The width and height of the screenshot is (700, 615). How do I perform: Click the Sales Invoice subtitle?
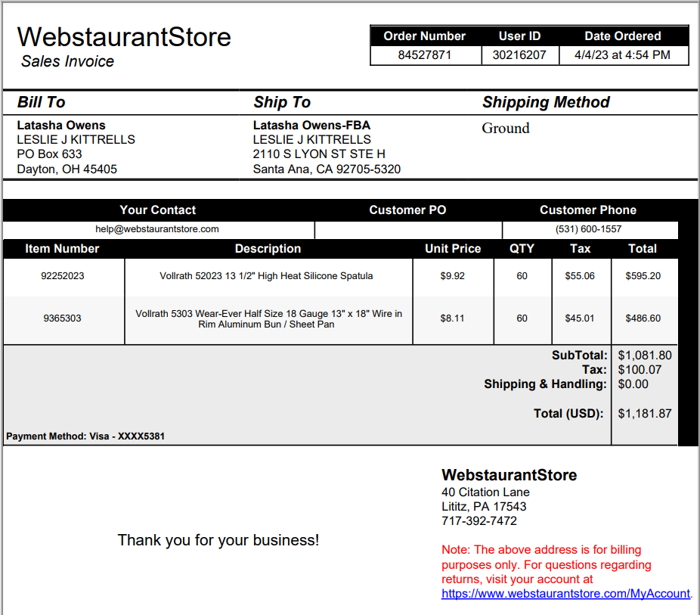67,61
